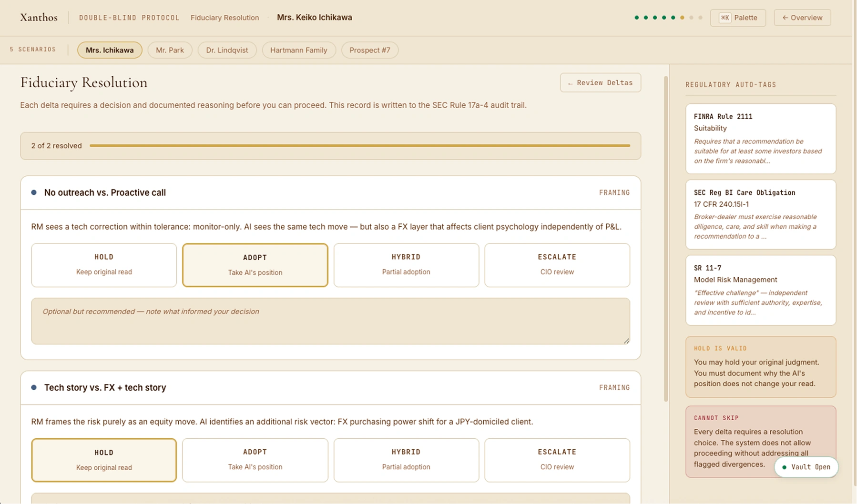Go back to Overview
857x504 pixels.
(x=802, y=18)
